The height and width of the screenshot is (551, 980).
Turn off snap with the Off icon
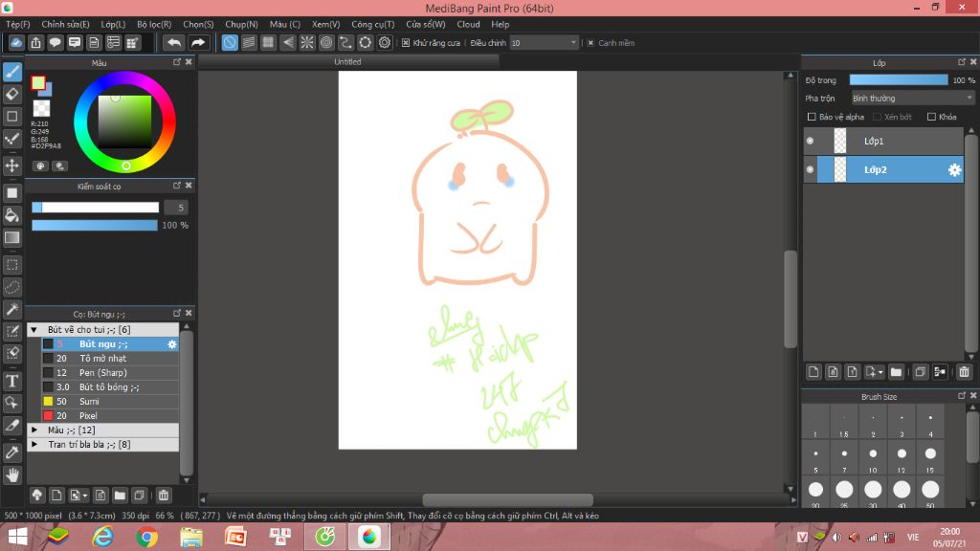tap(230, 42)
